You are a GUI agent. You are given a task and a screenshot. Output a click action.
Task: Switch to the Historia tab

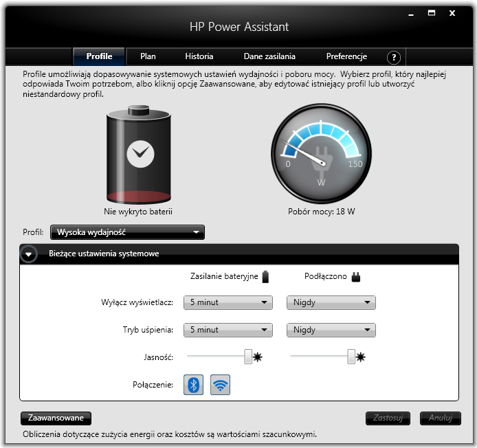[199, 56]
